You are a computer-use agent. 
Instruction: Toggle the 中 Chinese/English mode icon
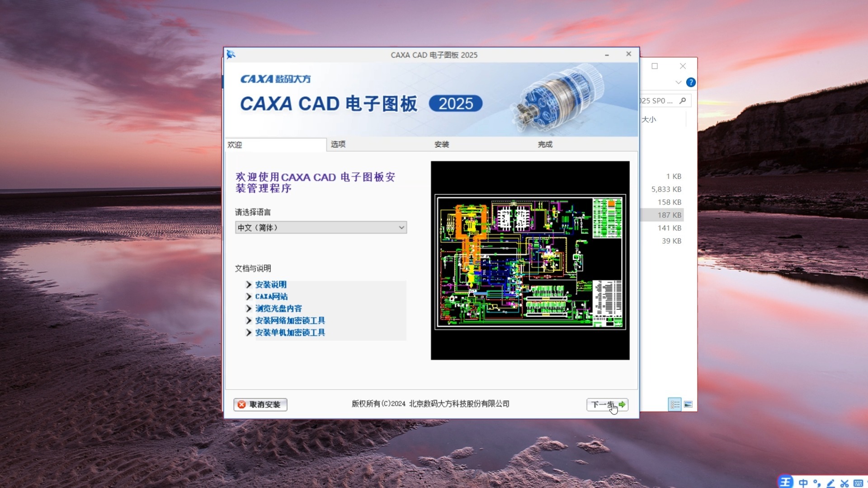(803, 483)
